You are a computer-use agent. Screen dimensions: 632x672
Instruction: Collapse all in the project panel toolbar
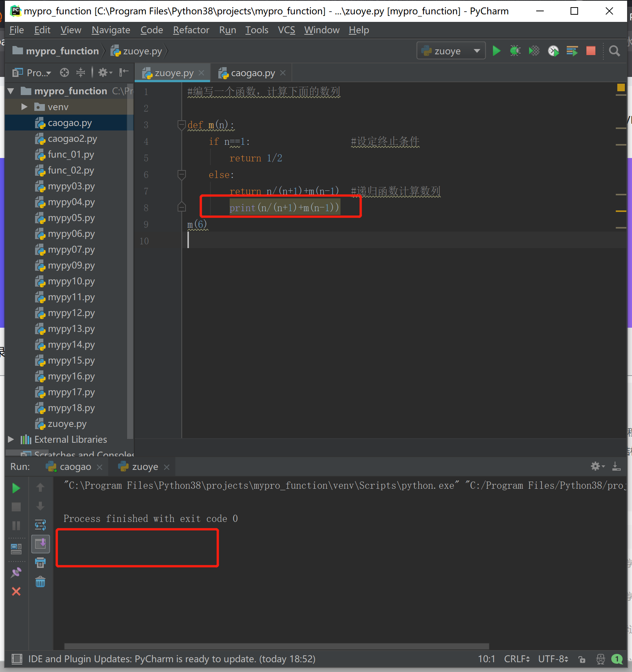coord(81,72)
